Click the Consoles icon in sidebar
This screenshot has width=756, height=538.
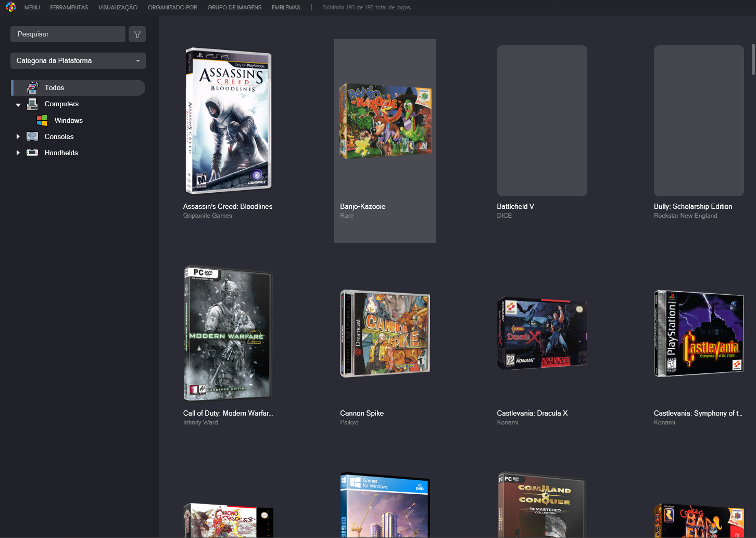click(x=32, y=136)
